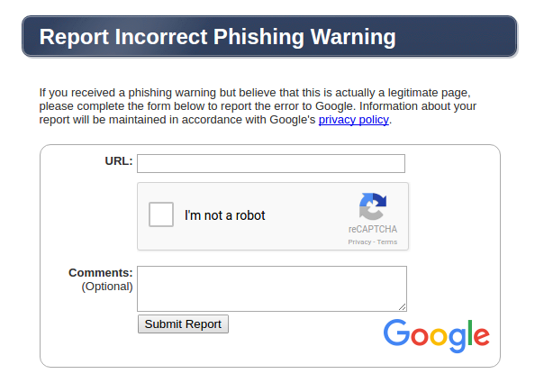This screenshot has width=544, height=392.
Task: Focus the URL input field
Action: pos(270,163)
